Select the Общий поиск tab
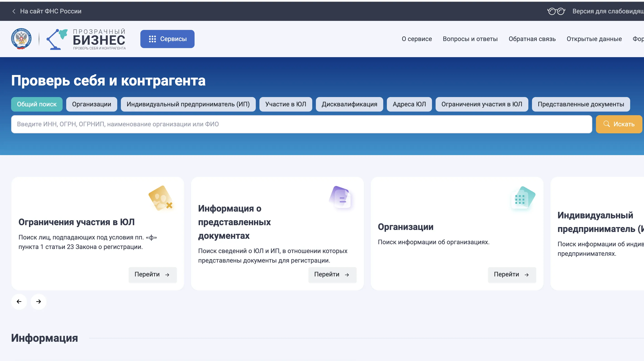Screen dimensions: 644x361 pos(37,104)
